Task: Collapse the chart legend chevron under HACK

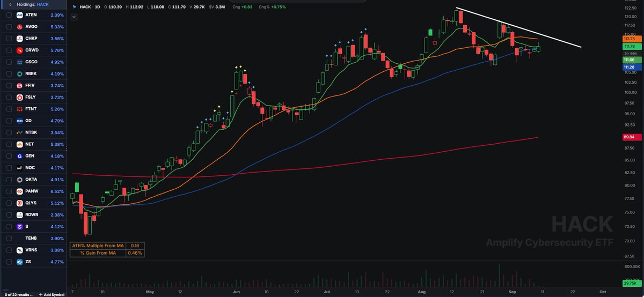Action: (74, 17)
